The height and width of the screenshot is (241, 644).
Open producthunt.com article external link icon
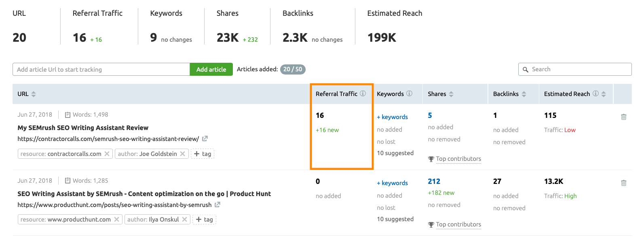tap(217, 205)
